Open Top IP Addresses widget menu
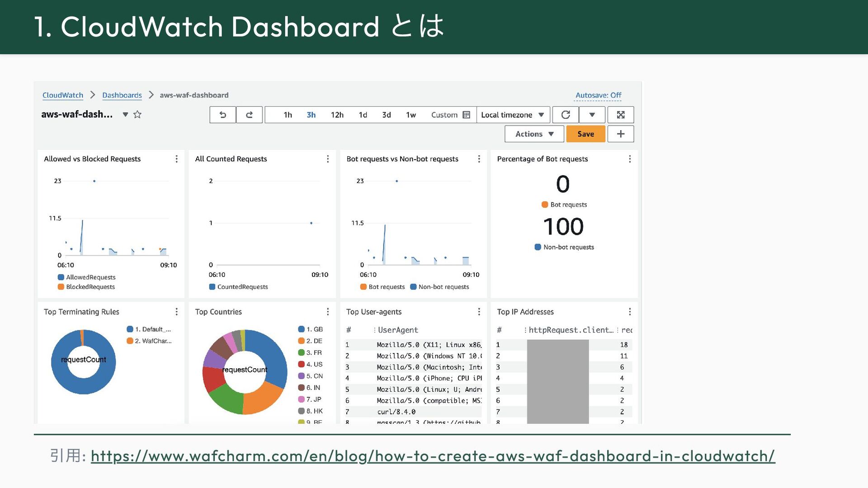 coord(630,312)
